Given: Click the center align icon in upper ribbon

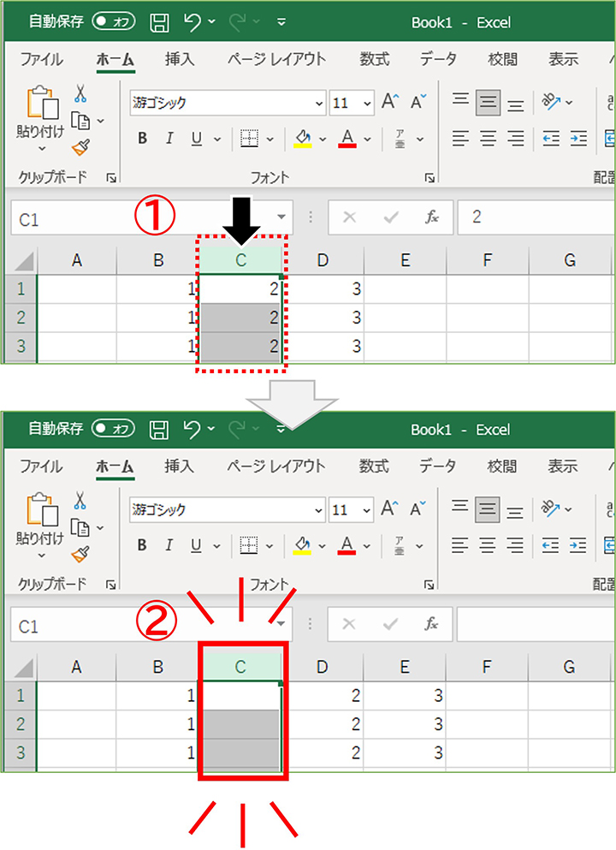Looking at the screenshot, I should [x=489, y=139].
